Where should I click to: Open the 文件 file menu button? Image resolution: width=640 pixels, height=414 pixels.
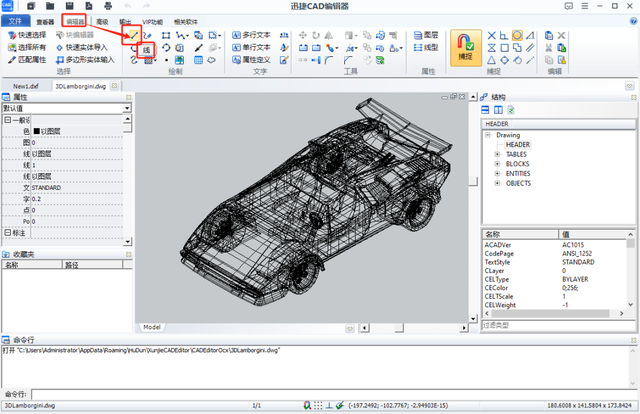(16, 21)
